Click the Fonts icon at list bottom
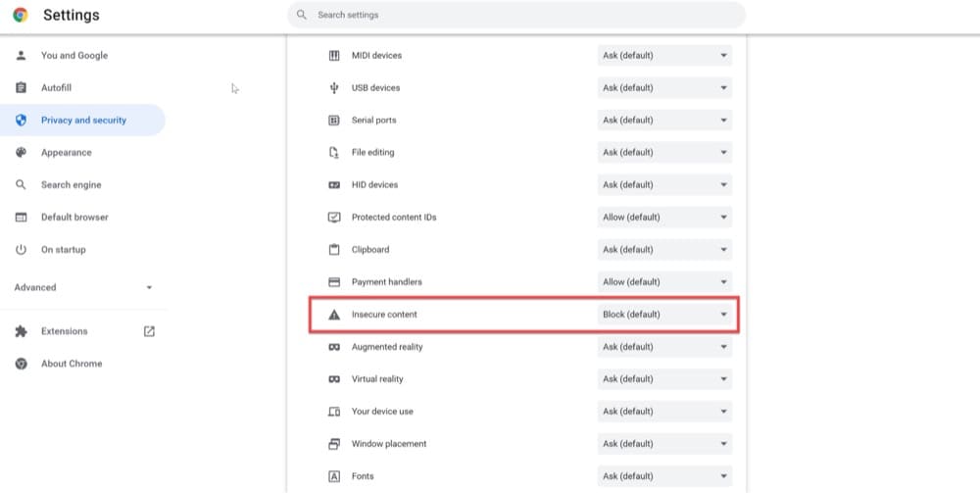This screenshot has width=980, height=493. coord(334,476)
